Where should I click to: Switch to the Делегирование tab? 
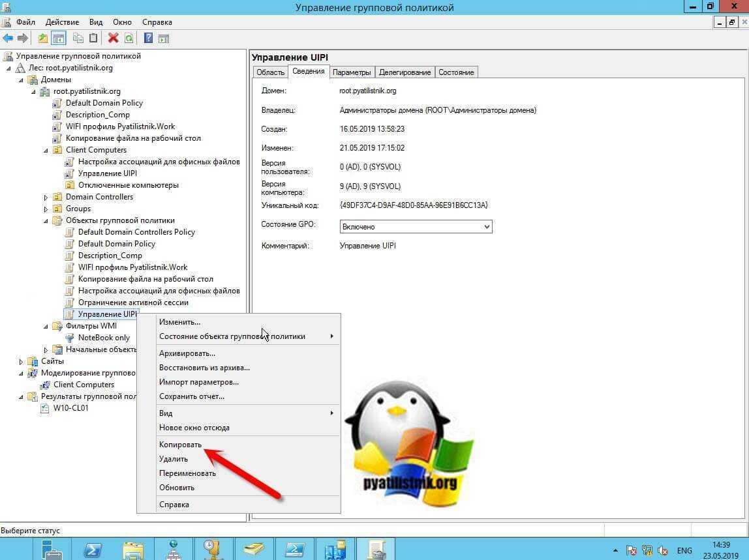(405, 72)
